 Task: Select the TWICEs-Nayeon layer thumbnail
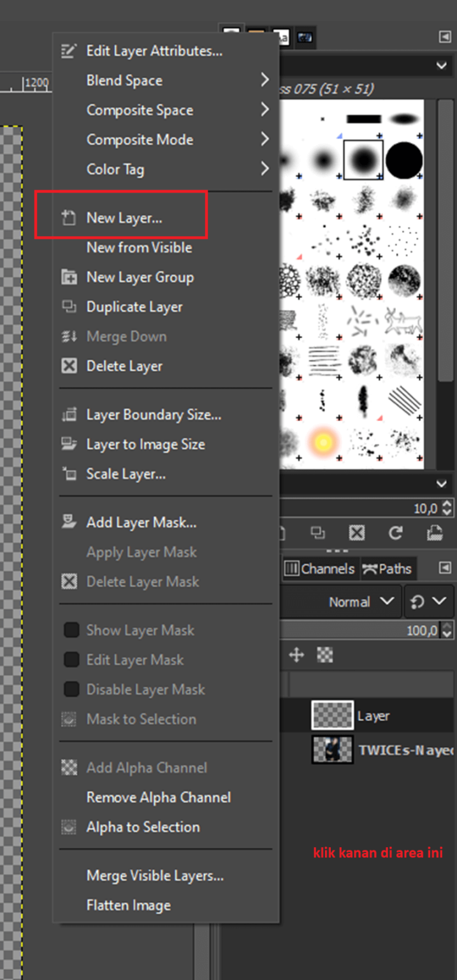point(332,749)
